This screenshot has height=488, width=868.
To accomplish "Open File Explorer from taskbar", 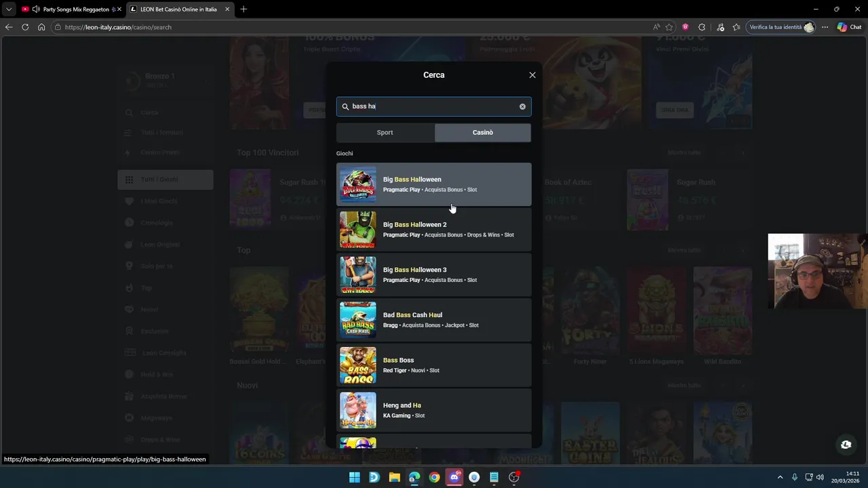I will 394,477.
